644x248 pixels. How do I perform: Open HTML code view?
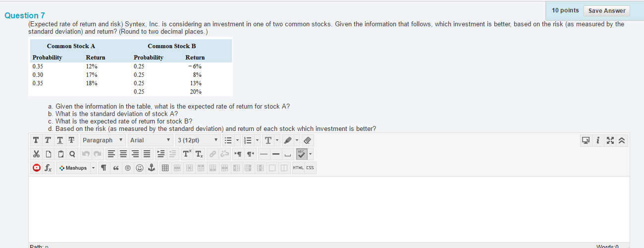(298, 168)
